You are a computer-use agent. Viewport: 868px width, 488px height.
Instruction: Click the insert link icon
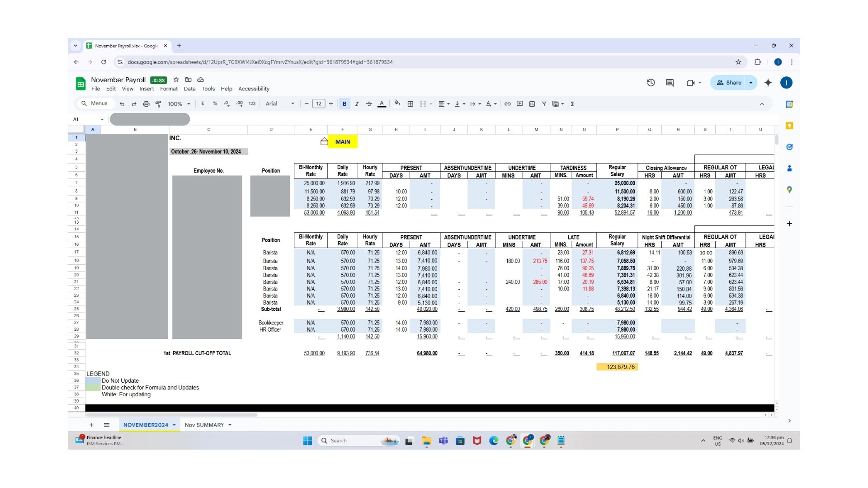[x=507, y=104]
